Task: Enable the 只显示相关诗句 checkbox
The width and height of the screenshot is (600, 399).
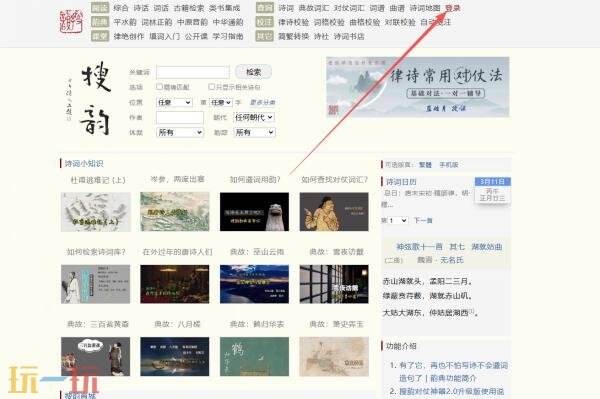Action: point(211,87)
